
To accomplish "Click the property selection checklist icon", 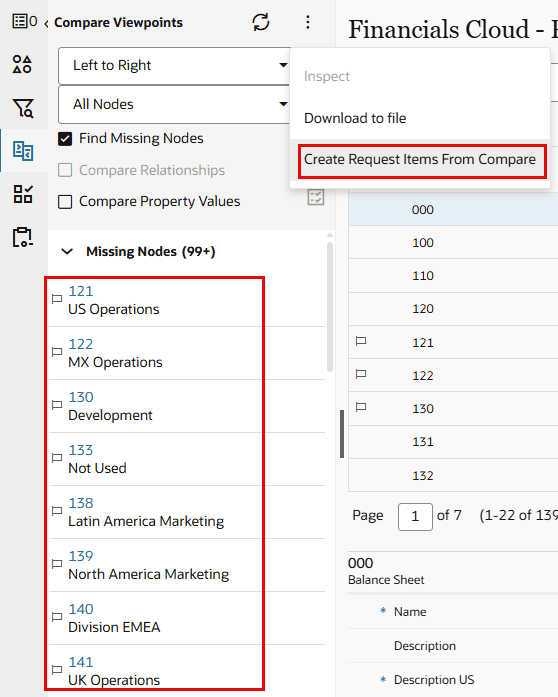I will pos(316,197).
